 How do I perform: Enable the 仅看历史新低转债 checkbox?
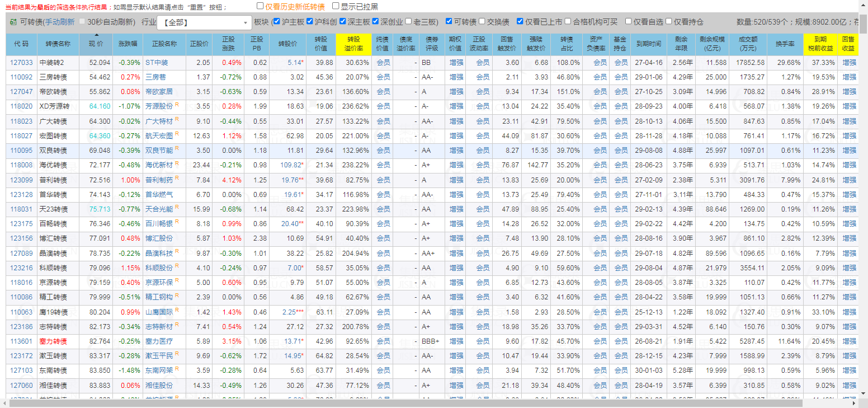click(x=261, y=6)
